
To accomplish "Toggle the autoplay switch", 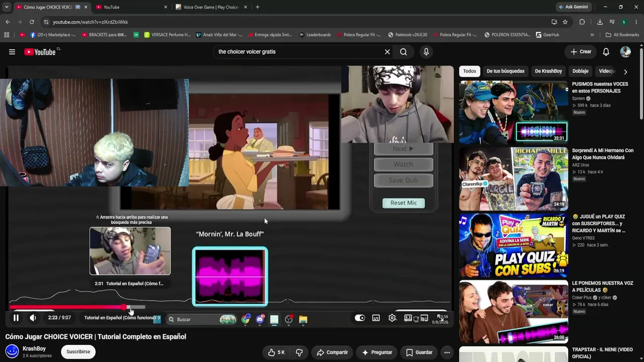I will point(360,318).
